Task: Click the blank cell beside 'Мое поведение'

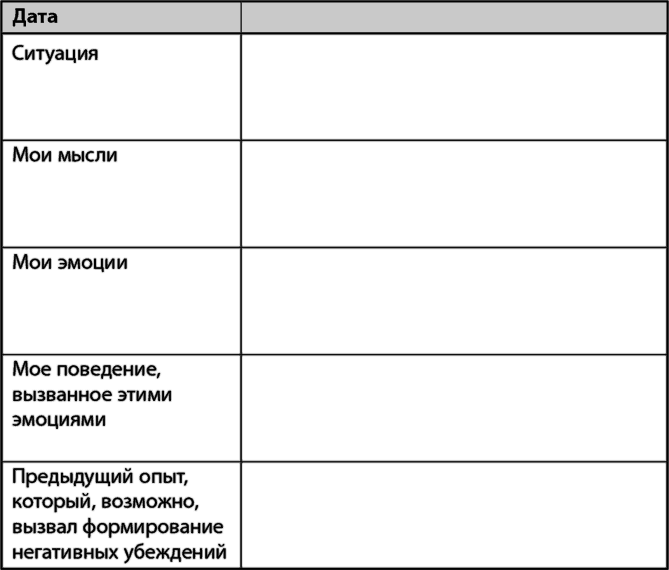Action: 454,408
